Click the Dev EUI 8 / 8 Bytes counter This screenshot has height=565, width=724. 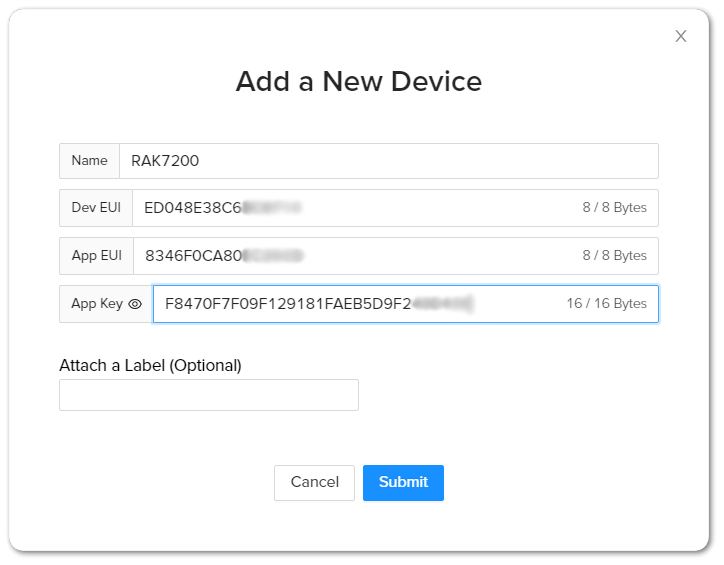614,208
